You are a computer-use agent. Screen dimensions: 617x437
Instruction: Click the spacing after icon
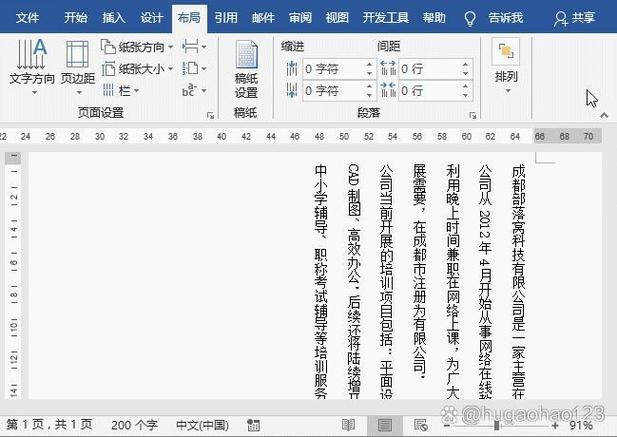tap(388, 90)
